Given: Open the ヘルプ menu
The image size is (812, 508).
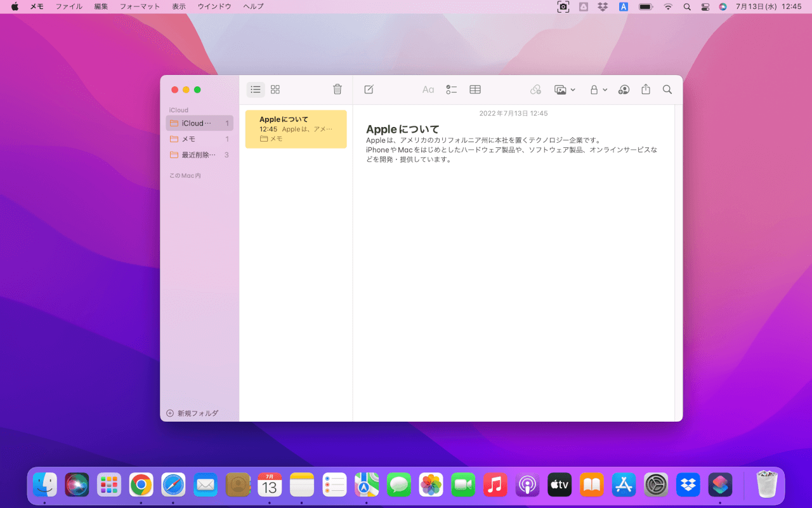Looking at the screenshot, I should click(x=253, y=6).
